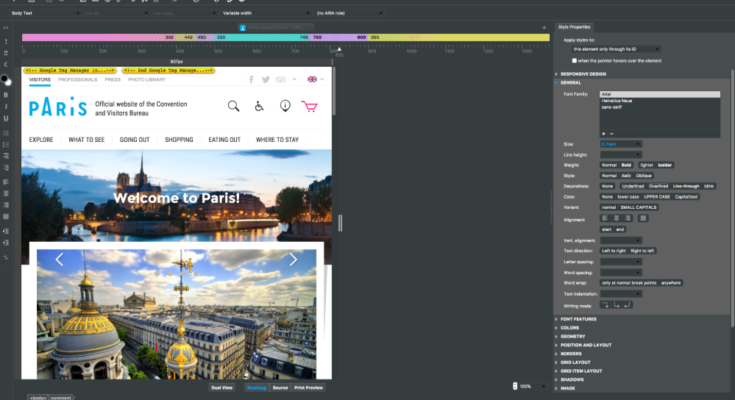Set variant to SMALL CAPITALS

638,207
